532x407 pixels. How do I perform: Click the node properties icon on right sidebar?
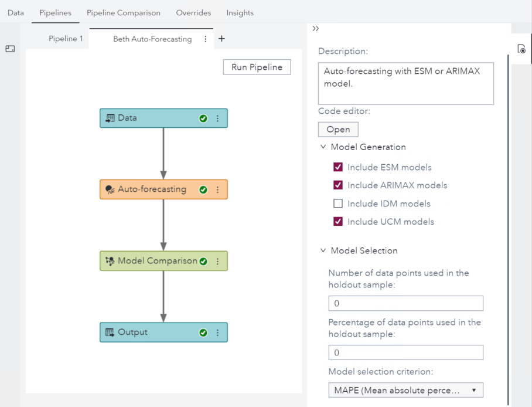point(521,49)
